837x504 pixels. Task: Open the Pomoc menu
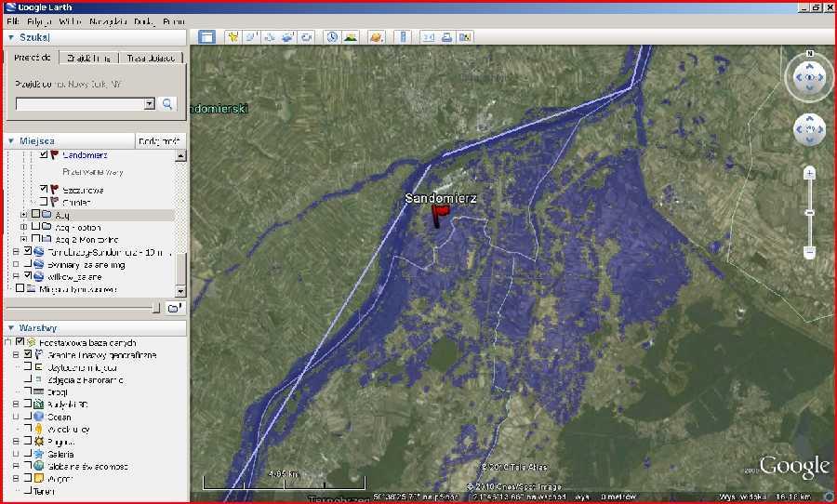coord(174,21)
